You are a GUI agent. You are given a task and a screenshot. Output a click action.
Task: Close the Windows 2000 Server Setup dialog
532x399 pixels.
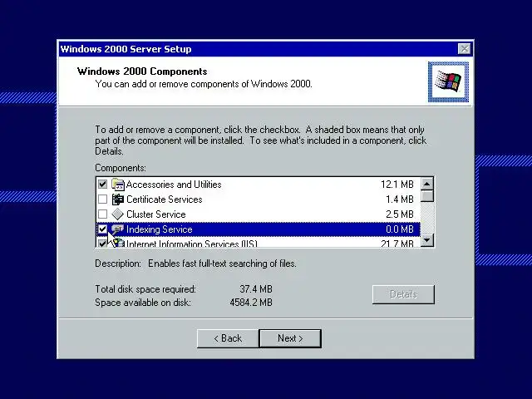click(464, 49)
